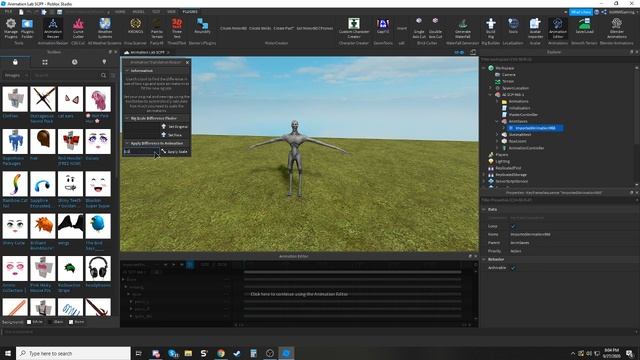Switch Toolbox to Marketplace tab icon
Screen dimensions: 640x360
point(15,62)
